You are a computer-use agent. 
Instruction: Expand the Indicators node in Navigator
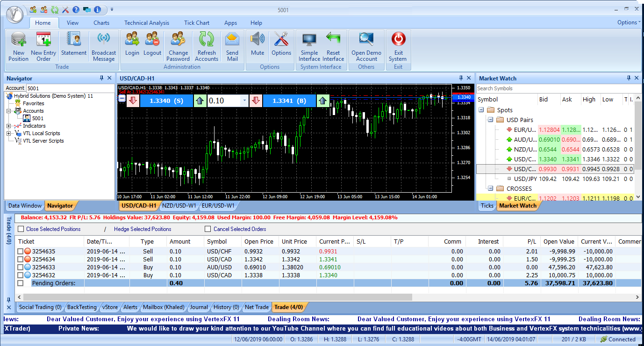point(9,126)
